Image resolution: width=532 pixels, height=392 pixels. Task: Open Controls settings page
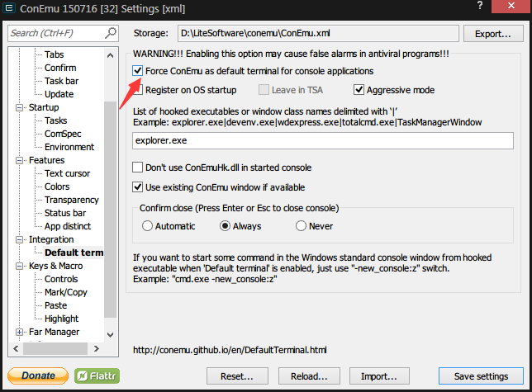coord(61,279)
